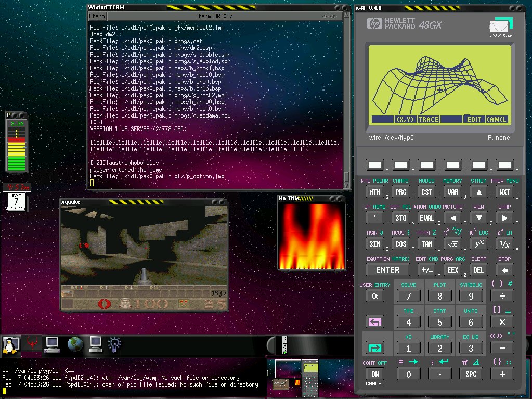
Task: Click the Eterm menu button in the terminal
Action: tap(97, 16)
